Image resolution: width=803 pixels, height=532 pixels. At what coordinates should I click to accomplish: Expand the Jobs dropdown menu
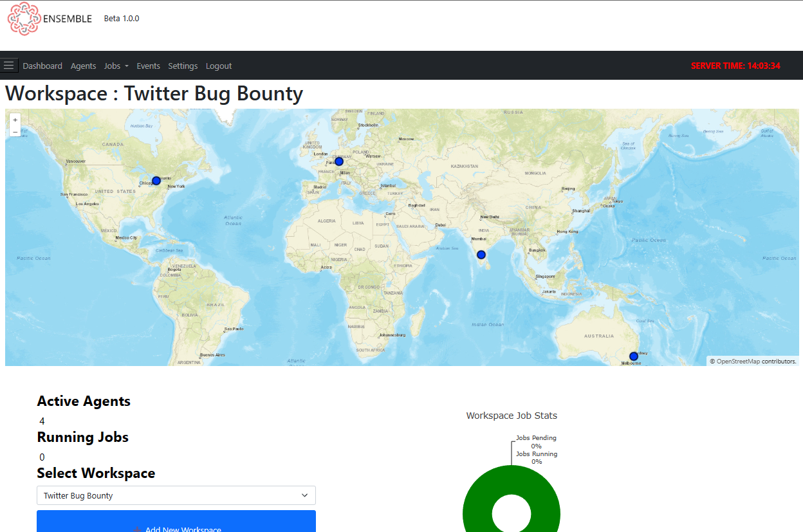[x=116, y=66]
